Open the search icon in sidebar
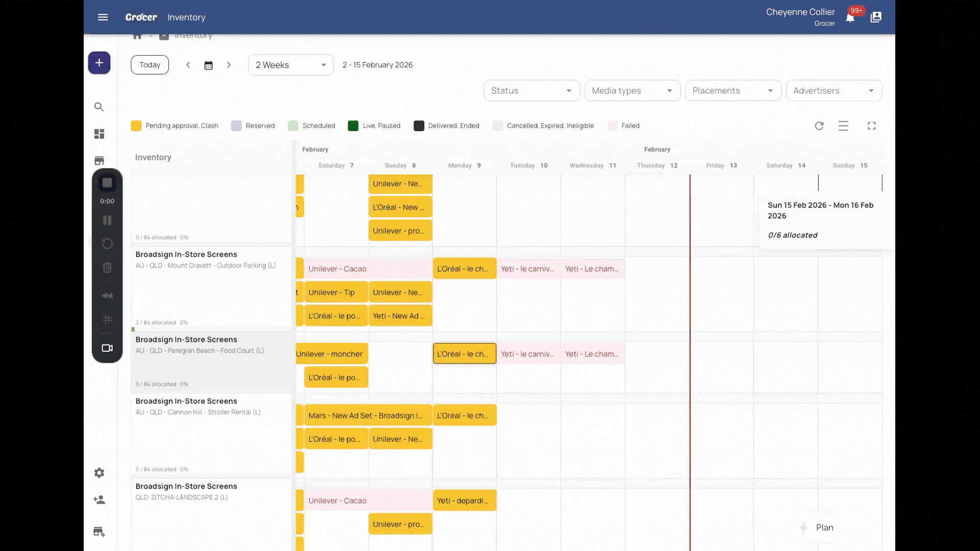980x551 pixels. (x=99, y=107)
